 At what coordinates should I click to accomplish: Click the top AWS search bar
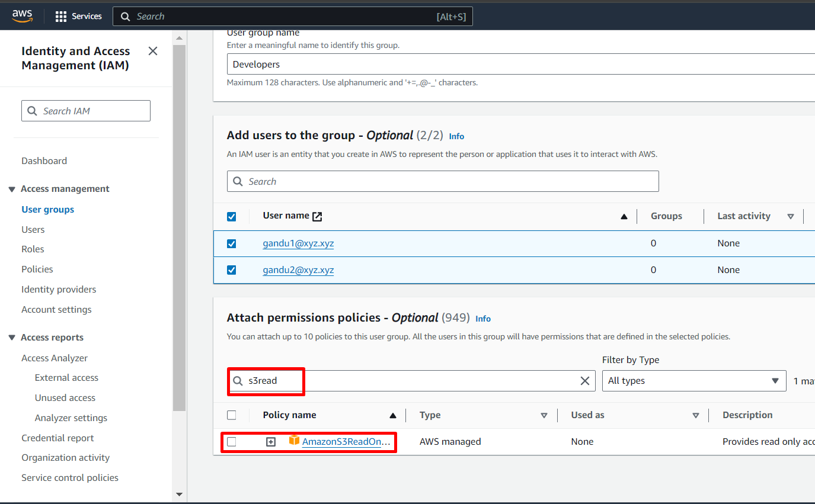293,17
